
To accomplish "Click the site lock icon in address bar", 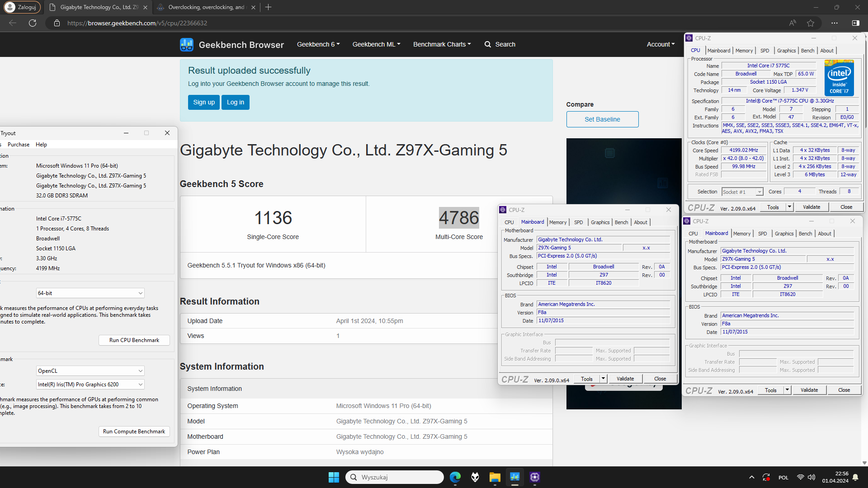I will (57, 23).
